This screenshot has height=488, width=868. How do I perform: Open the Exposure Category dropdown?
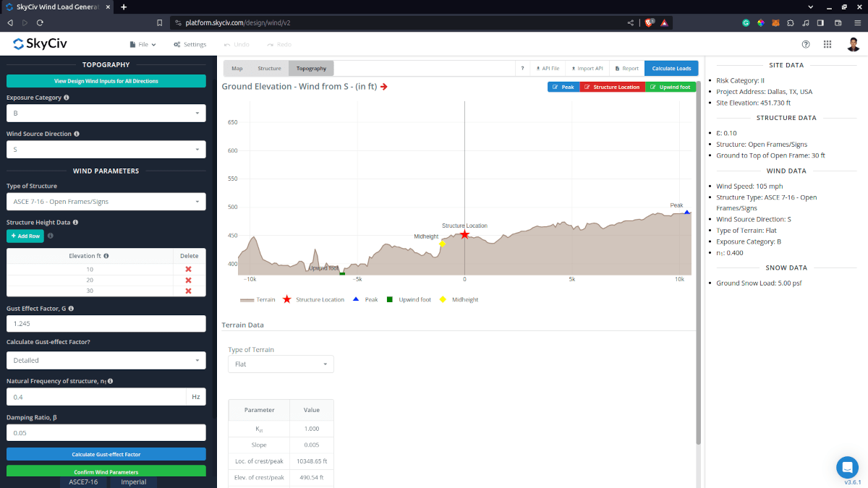(x=106, y=114)
